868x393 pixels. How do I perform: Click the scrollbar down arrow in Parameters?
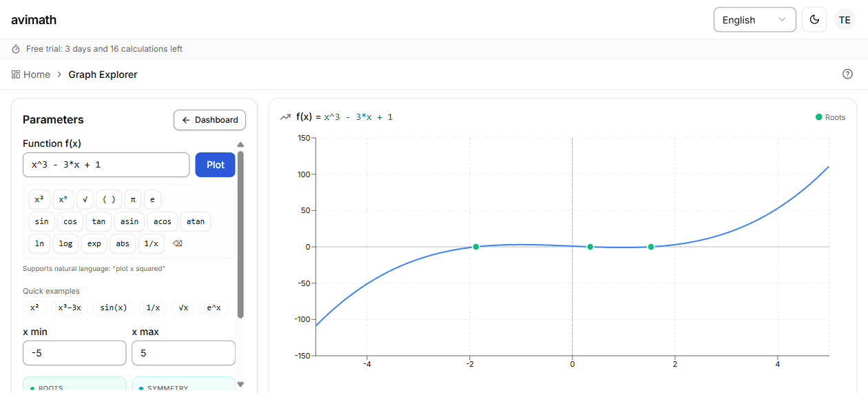240,384
